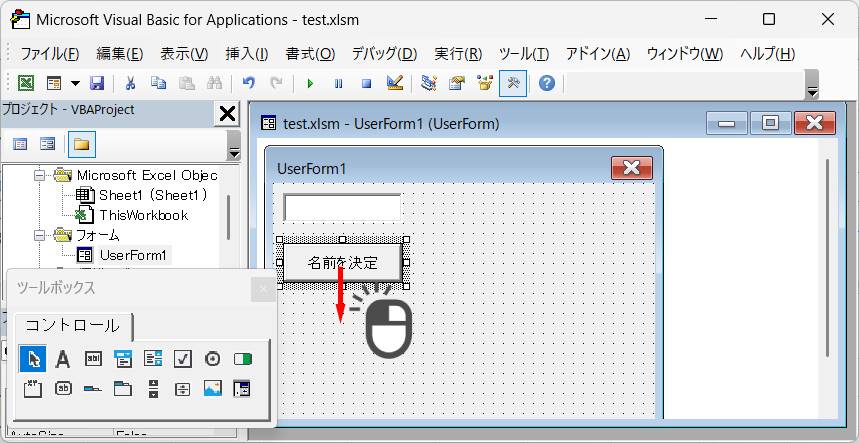Select the TextBox (abl) control tool
The height and width of the screenshot is (443, 859).
[94, 359]
